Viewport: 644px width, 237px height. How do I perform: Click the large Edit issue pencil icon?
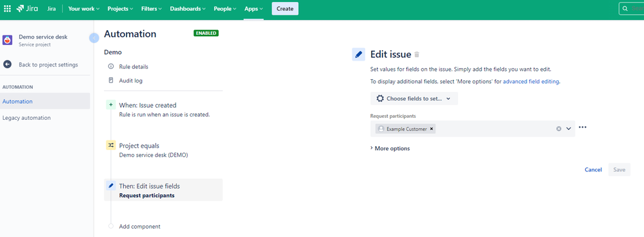[359, 54]
